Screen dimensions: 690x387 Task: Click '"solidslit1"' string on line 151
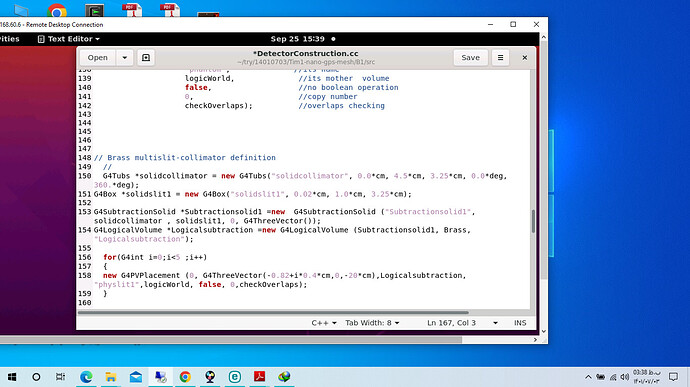[x=257, y=194]
